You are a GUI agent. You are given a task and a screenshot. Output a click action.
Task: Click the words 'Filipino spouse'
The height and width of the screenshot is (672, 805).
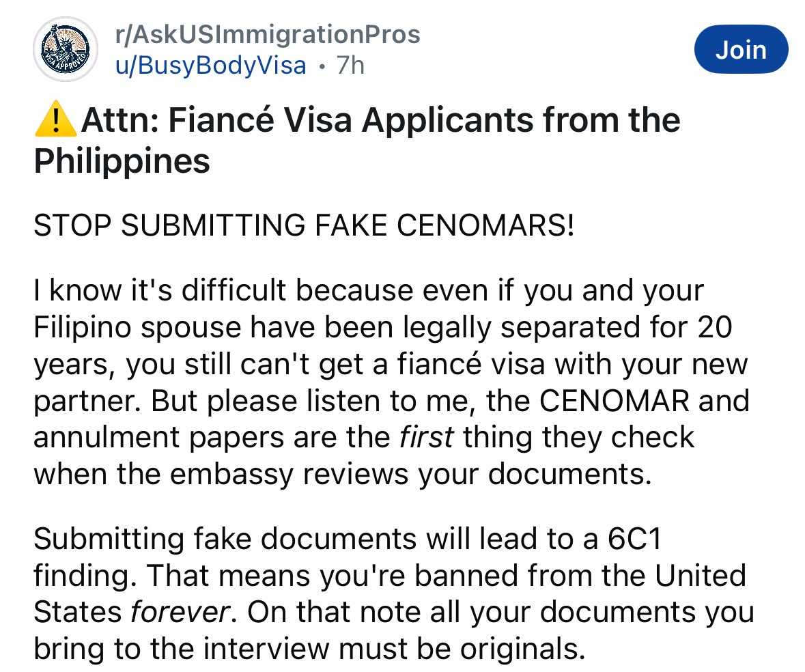(x=137, y=328)
